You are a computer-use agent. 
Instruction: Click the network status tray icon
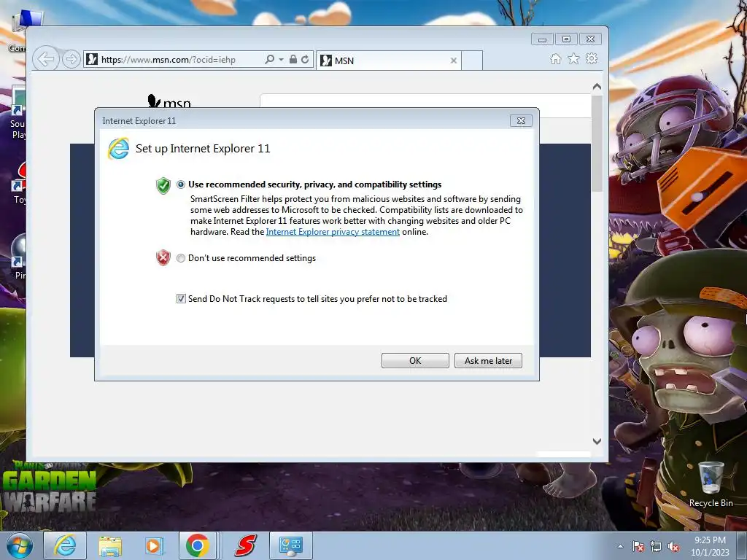click(x=656, y=546)
